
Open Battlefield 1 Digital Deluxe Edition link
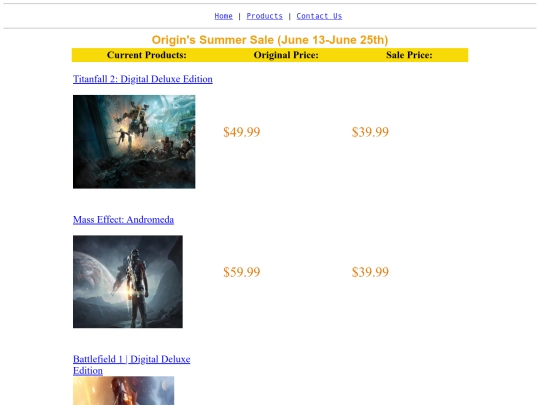coord(131,365)
